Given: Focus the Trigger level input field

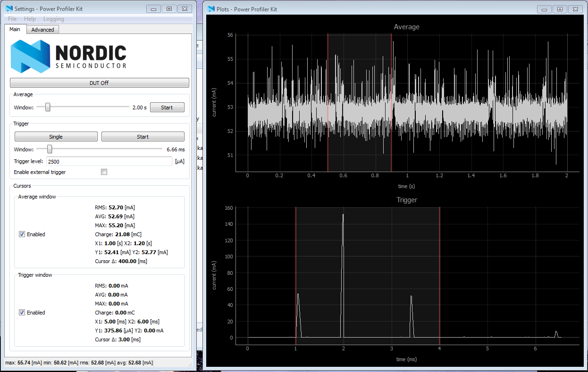Looking at the screenshot, I should [x=109, y=161].
